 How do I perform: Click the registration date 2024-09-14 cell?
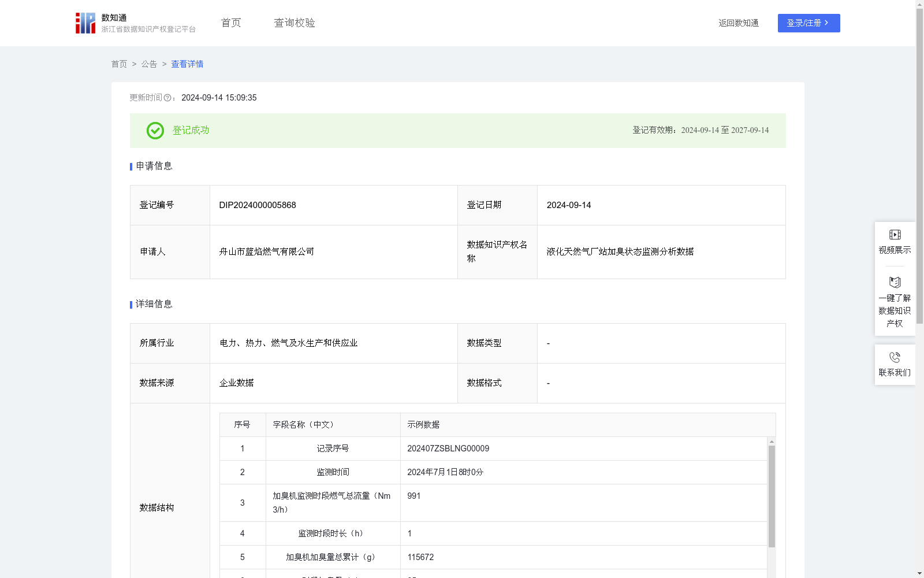[661, 205]
